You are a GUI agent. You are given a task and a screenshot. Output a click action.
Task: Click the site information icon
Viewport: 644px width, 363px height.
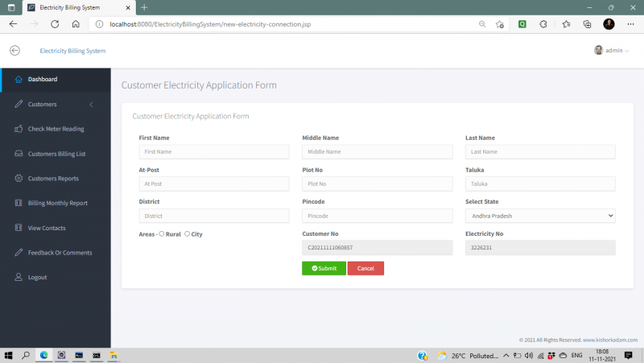(99, 24)
